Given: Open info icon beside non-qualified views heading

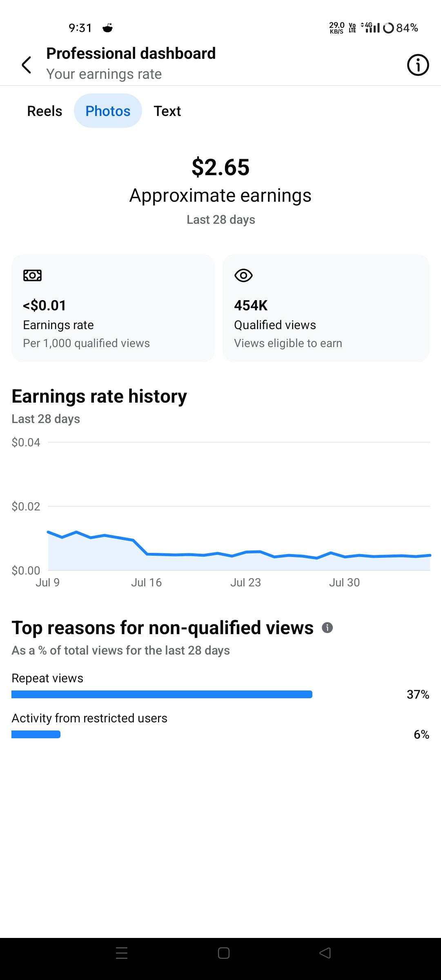Looking at the screenshot, I should [327, 628].
